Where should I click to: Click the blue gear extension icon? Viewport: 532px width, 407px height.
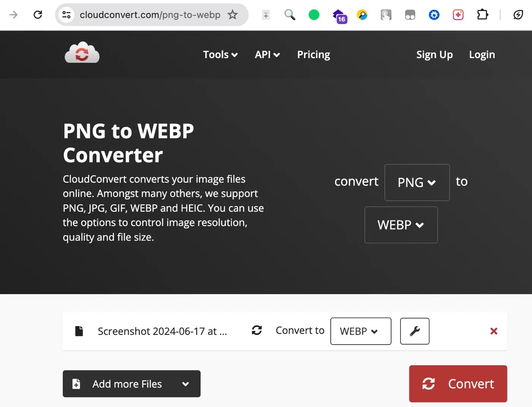pos(434,15)
